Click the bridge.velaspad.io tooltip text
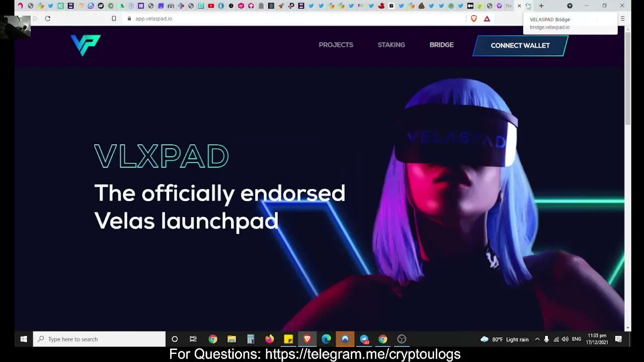This screenshot has width=644, height=362. coord(549,27)
